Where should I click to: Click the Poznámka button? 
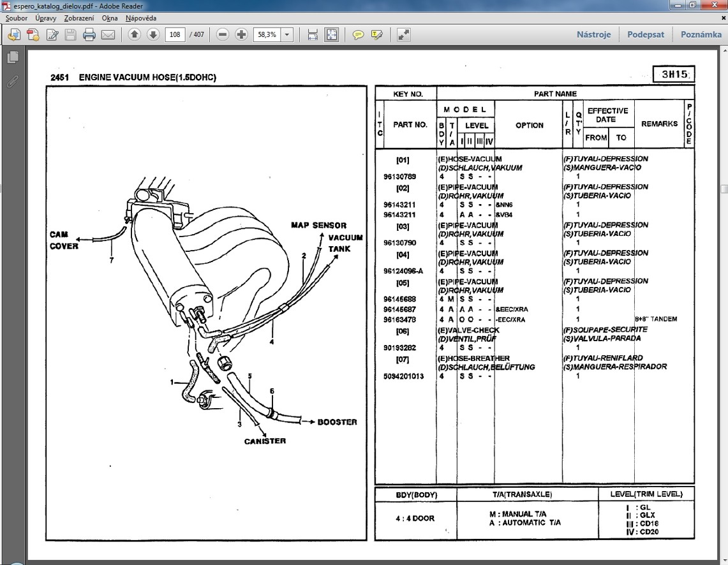tap(701, 35)
